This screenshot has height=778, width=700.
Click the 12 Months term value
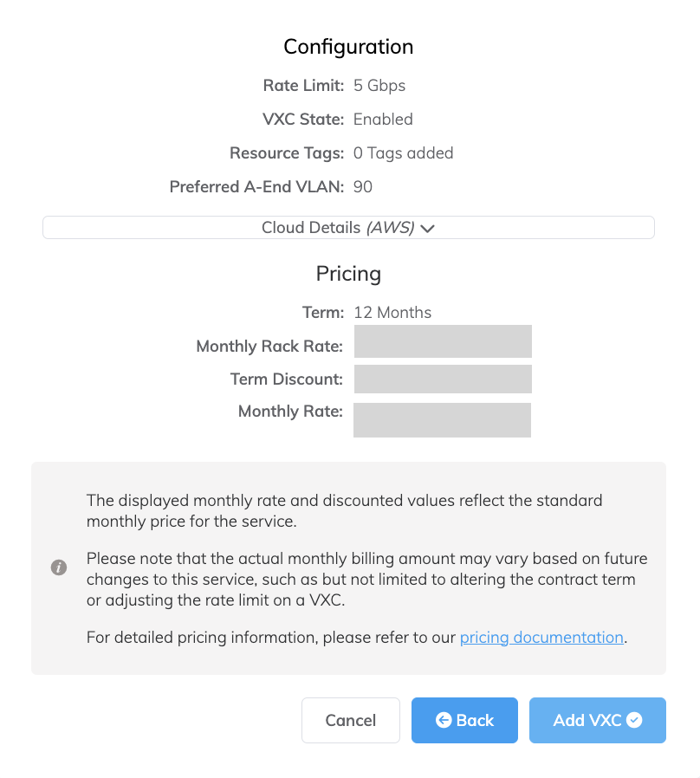392,313
